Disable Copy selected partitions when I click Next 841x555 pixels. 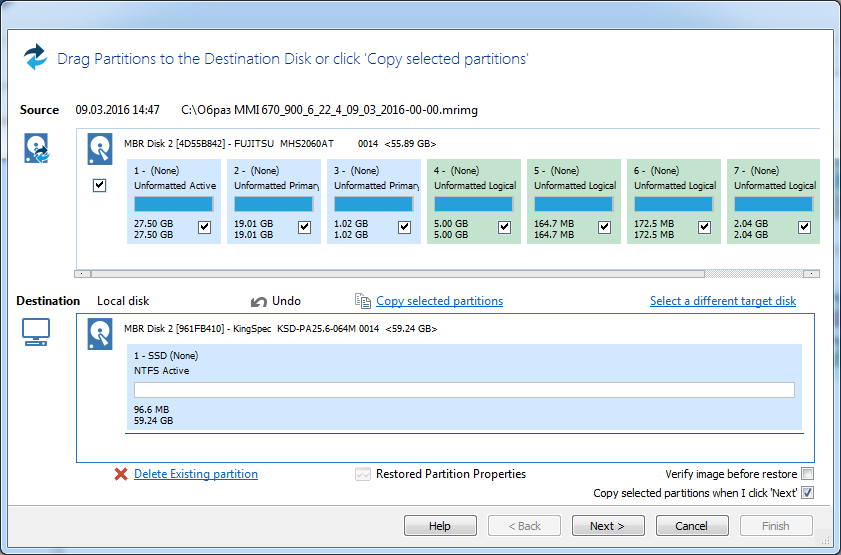click(807, 493)
